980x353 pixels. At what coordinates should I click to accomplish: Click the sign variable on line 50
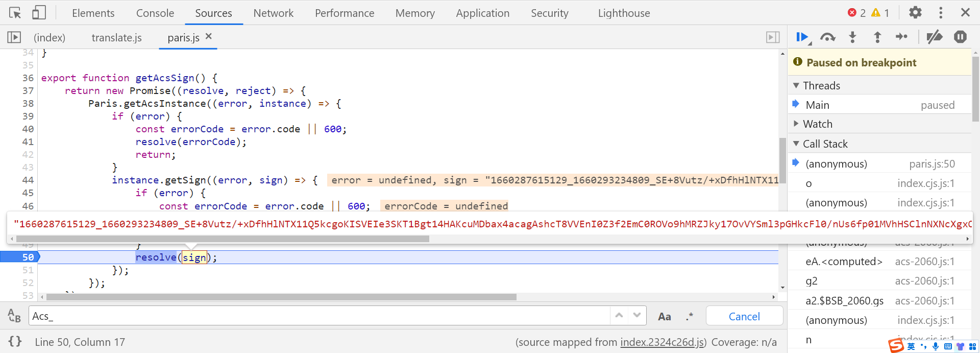[x=194, y=257]
